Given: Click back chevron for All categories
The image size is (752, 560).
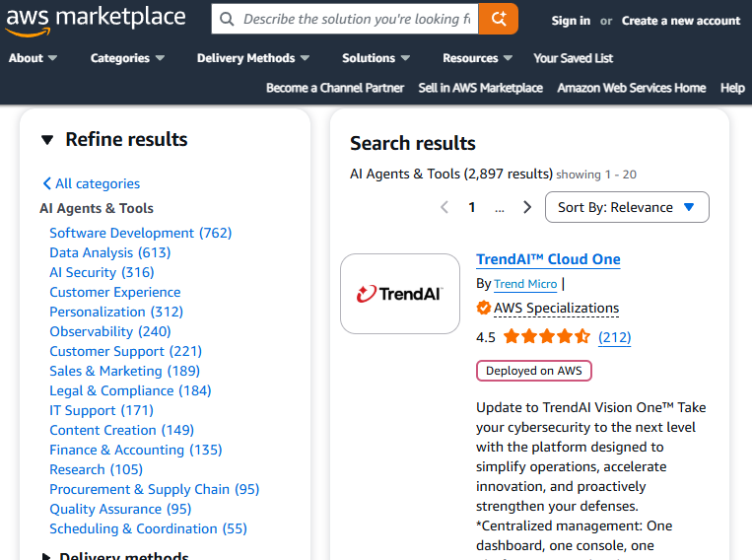Looking at the screenshot, I should [46, 183].
